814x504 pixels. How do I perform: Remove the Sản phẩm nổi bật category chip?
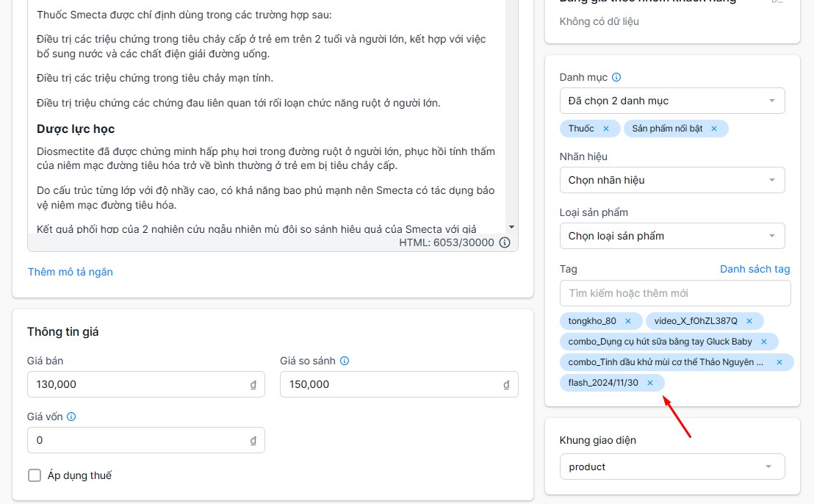(714, 129)
